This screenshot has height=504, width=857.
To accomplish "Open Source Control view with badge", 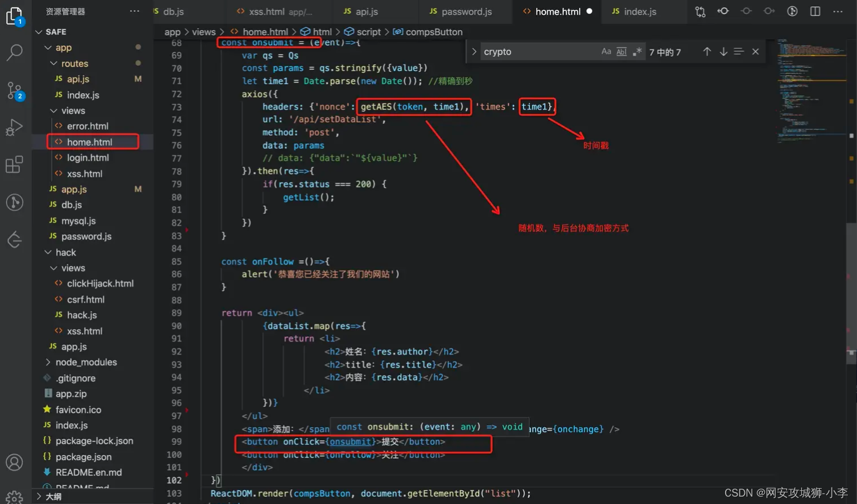I will [15, 90].
